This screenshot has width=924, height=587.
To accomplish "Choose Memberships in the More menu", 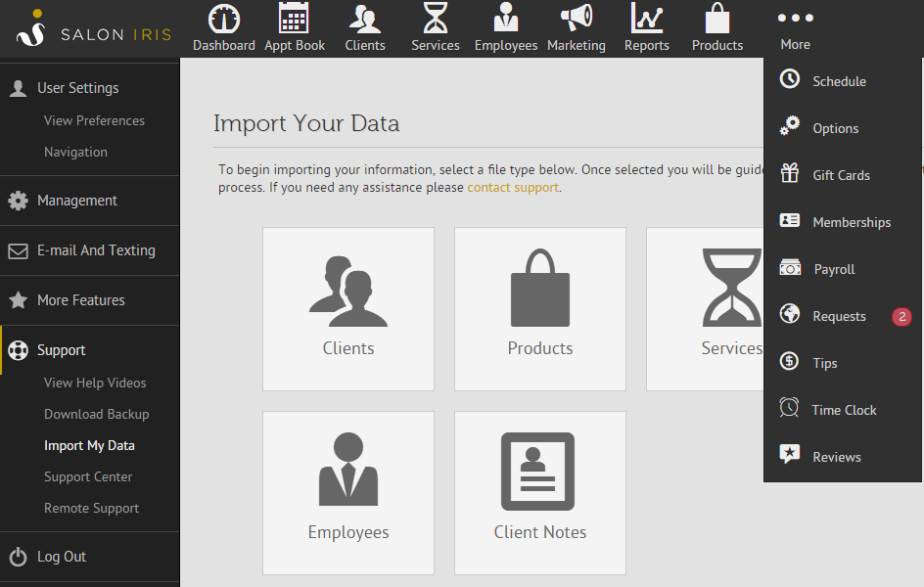I will click(852, 222).
